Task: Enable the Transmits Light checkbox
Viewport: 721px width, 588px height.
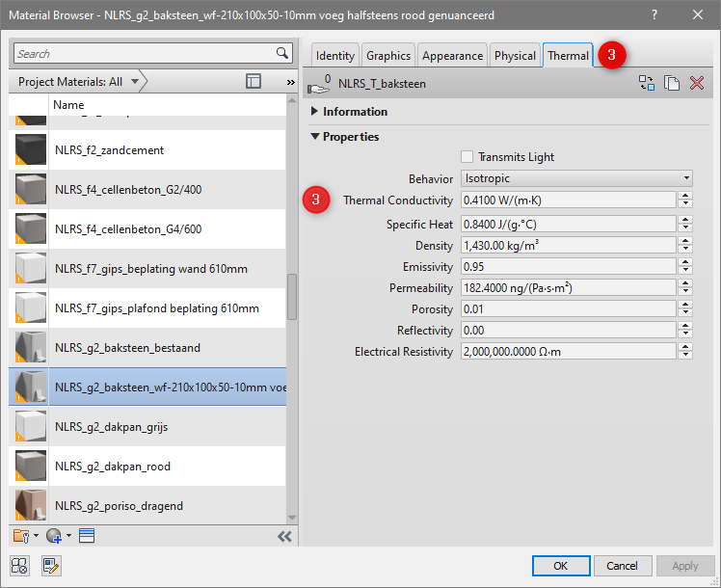Action: tap(467, 157)
